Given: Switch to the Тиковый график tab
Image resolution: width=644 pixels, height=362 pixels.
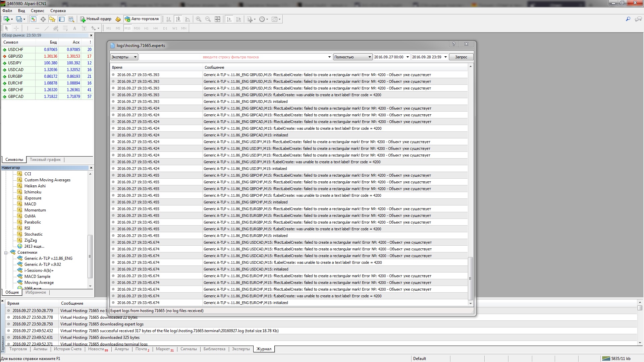Looking at the screenshot, I should point(45,160).
